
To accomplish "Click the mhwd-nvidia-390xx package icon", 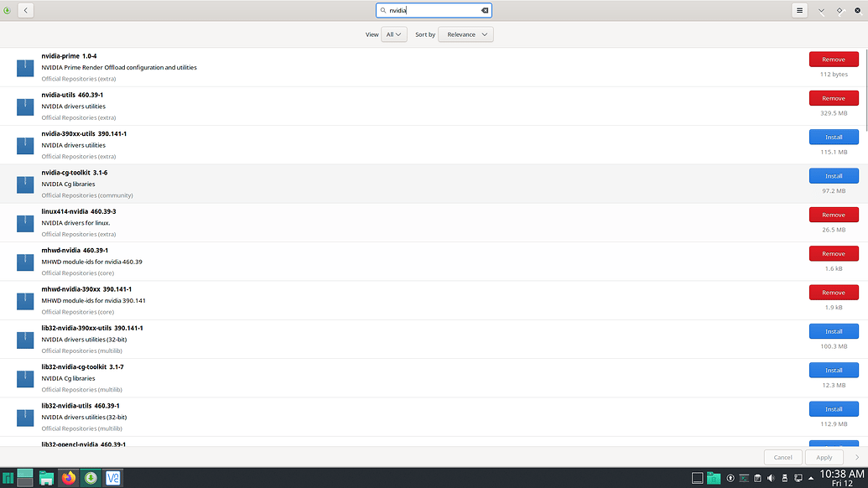I will tap(25, 300).
